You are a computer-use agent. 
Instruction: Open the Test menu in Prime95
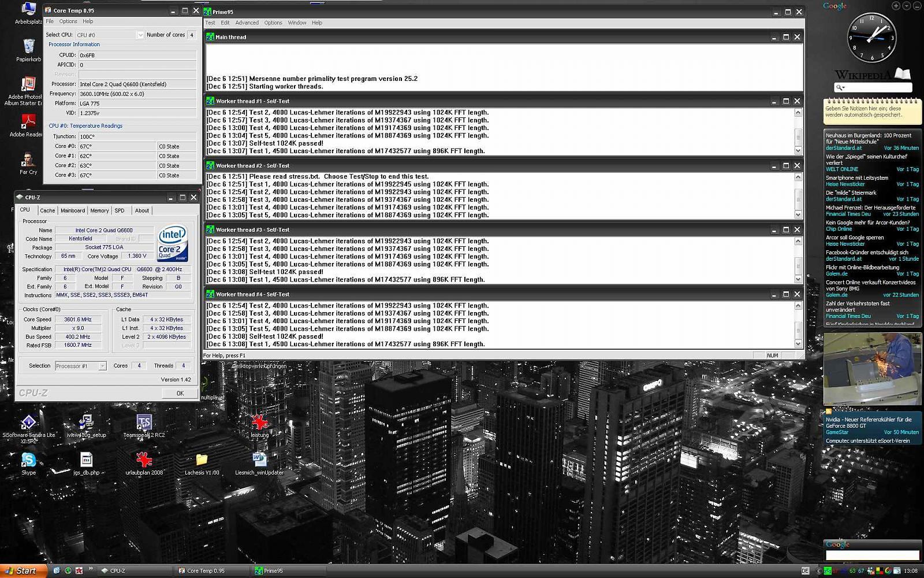point(210,23)
